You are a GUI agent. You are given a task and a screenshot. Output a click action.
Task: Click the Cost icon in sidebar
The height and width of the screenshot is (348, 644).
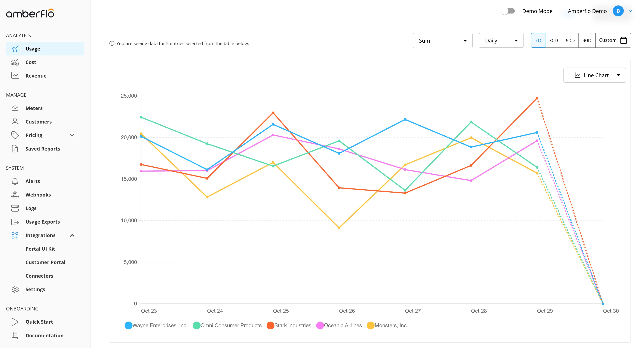coord(15,62)
